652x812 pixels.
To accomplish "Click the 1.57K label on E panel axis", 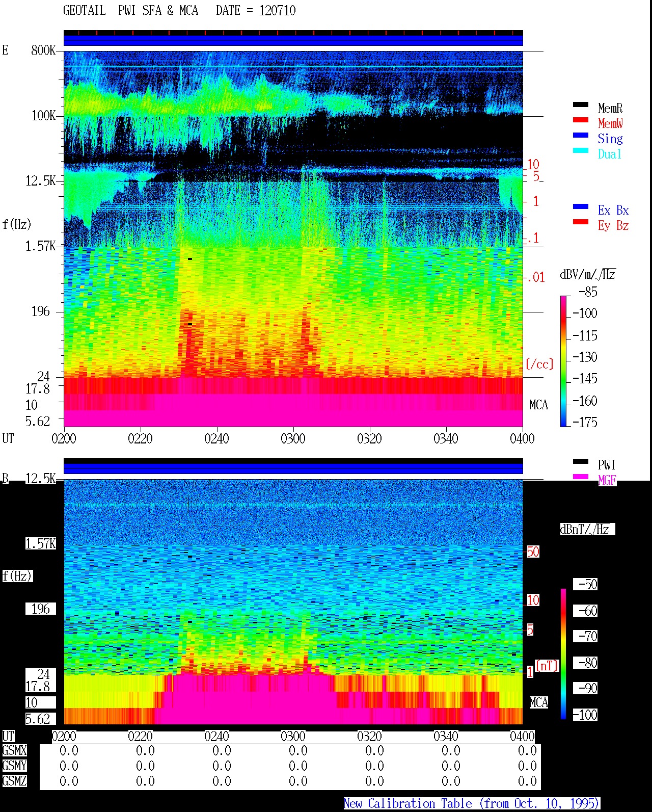I will [x=41, y=246].
